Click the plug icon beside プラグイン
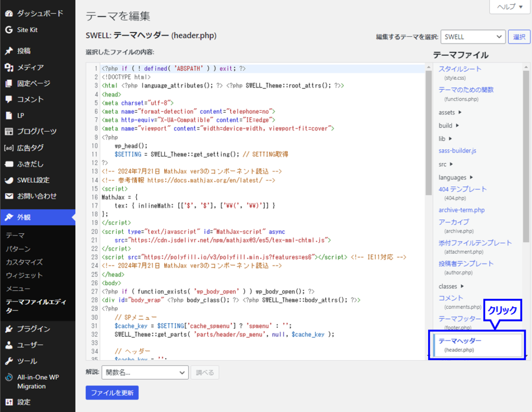The width and height of the screenshot is (532, 412). (x=9, y=329)
